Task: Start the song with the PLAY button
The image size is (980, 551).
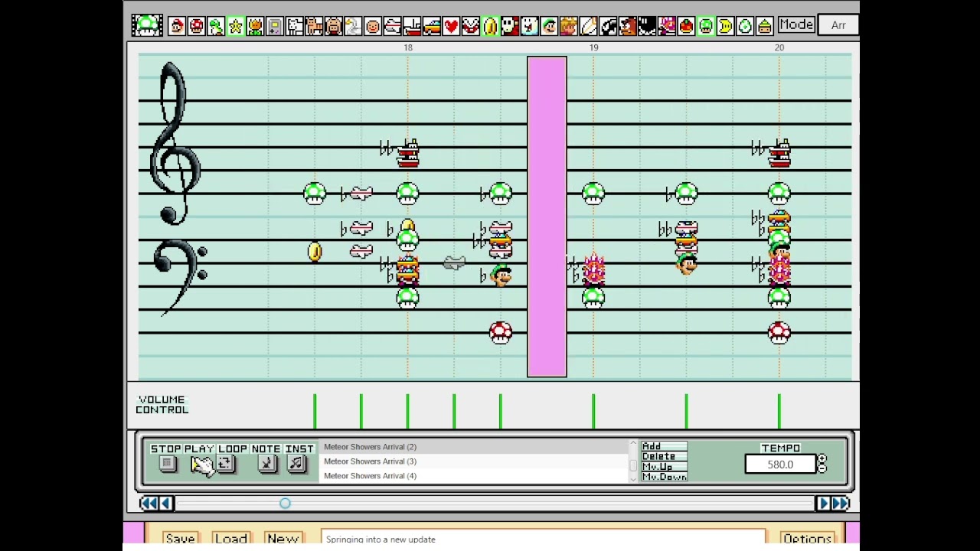Action: click(x=201, y=464)
